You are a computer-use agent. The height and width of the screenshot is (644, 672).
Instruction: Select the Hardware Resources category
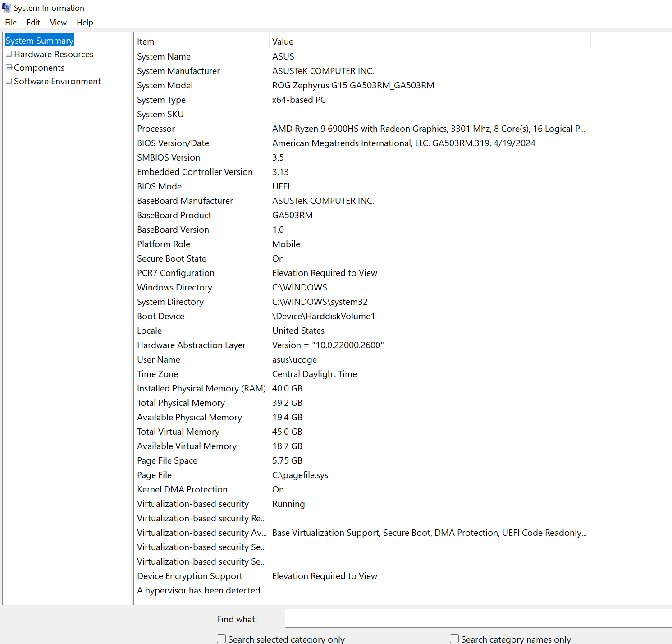tap(54, 54)
